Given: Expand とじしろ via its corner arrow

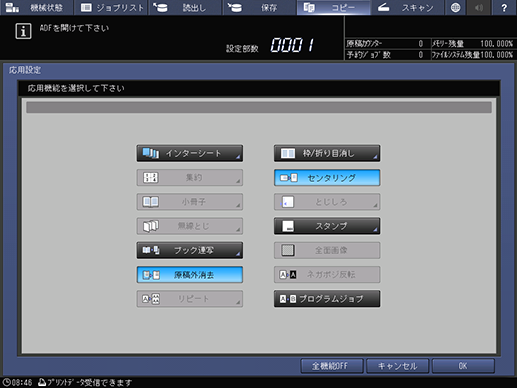Looking at the screenshot, I should coord(375,206).
